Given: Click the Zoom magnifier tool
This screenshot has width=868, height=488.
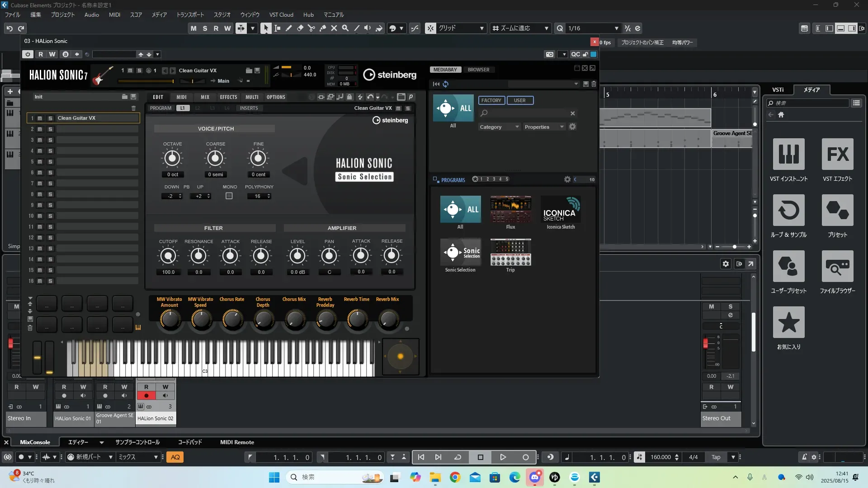Looking at the screenshot, I should coord(345,28).
